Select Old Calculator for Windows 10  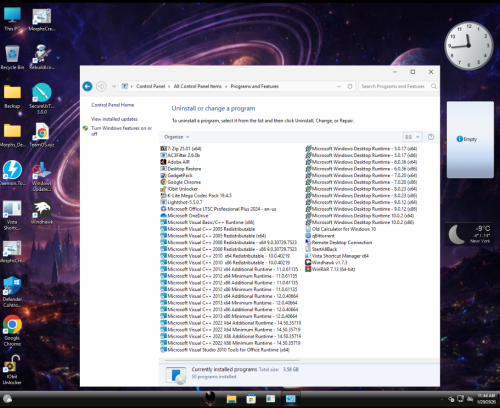point(341,229)
